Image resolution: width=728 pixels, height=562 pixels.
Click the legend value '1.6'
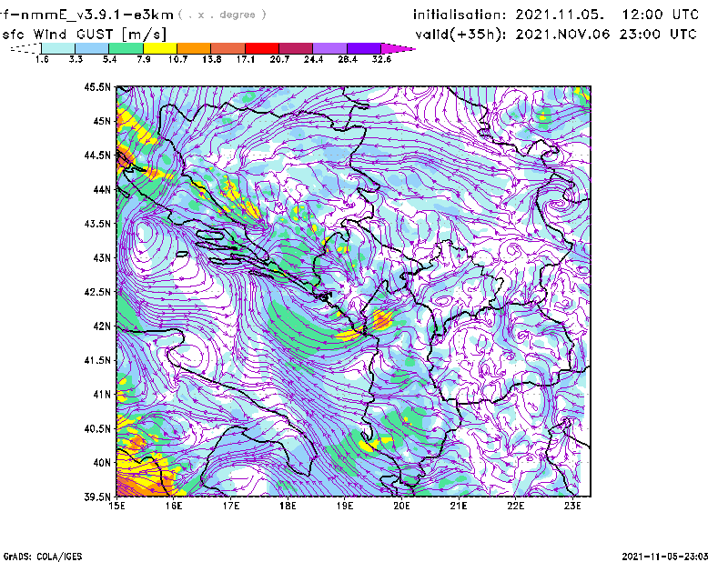click(42, 59)
